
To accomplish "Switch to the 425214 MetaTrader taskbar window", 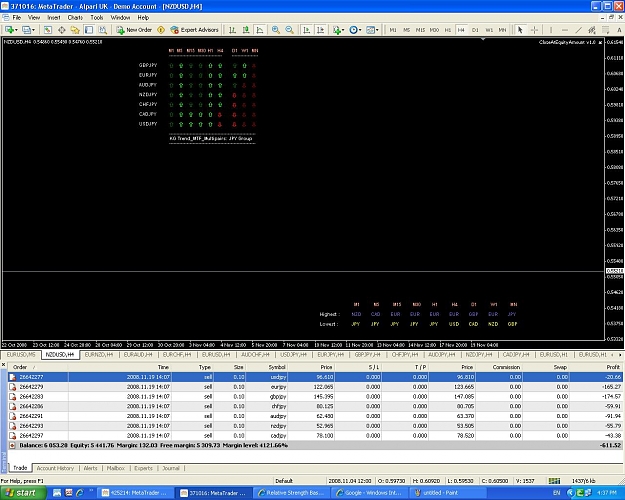I will coord(135,493).
